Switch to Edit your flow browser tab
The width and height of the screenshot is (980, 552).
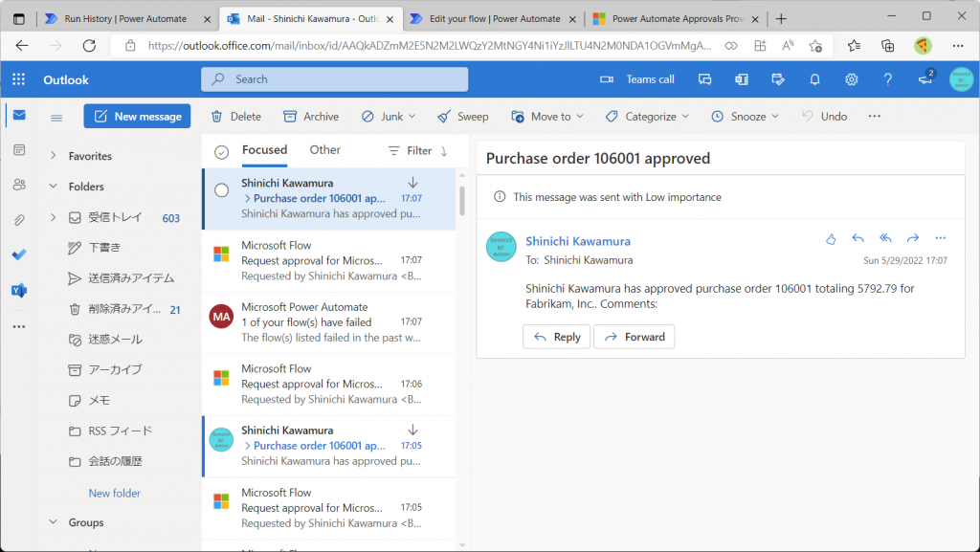(494, 19)
